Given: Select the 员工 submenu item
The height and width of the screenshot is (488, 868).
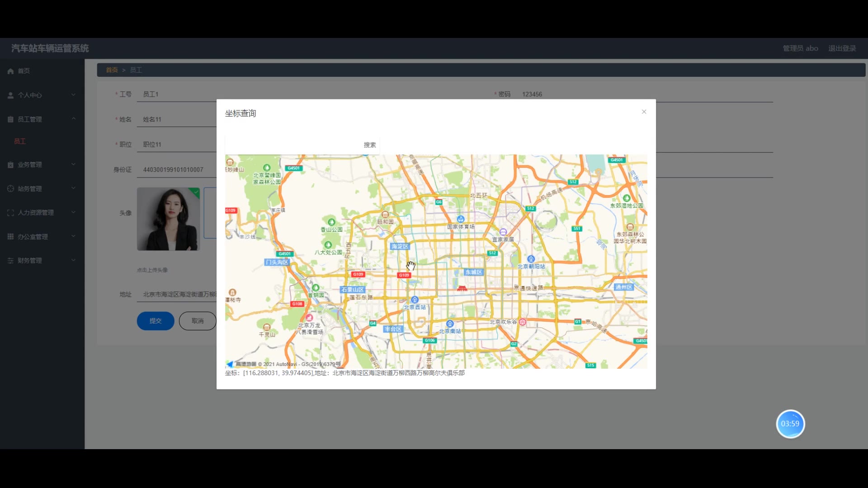Looking at the screenshot, I should (x=20, y=141).
